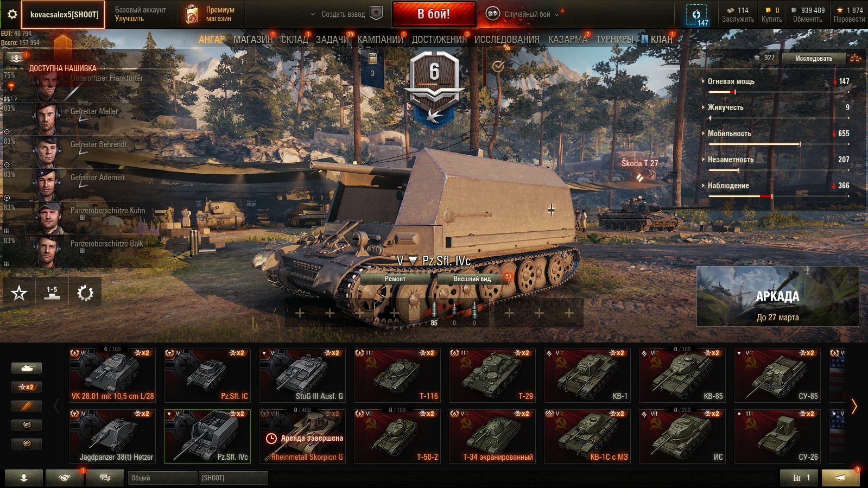
Task: Open the МАГАЗИН tab
Action: tap(253, 39)
